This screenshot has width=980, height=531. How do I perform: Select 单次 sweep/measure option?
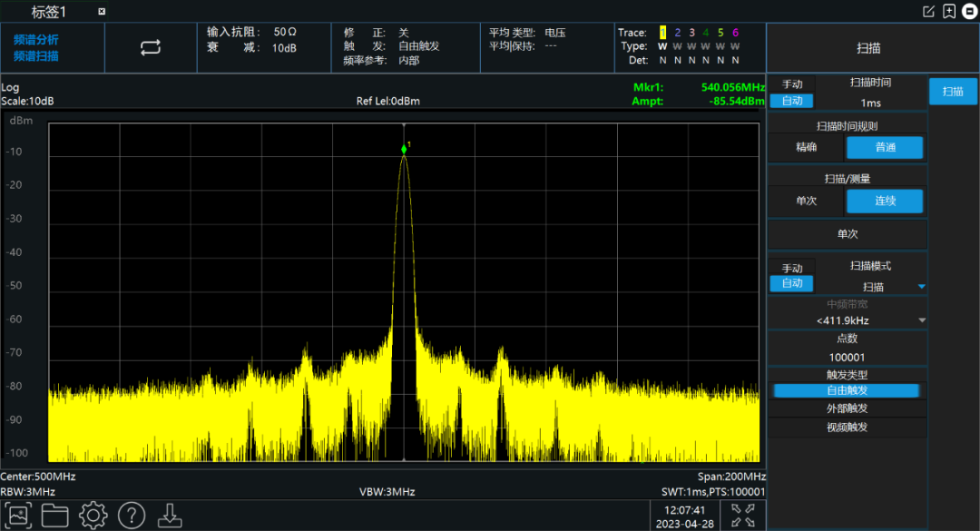[x=807, y=201]
